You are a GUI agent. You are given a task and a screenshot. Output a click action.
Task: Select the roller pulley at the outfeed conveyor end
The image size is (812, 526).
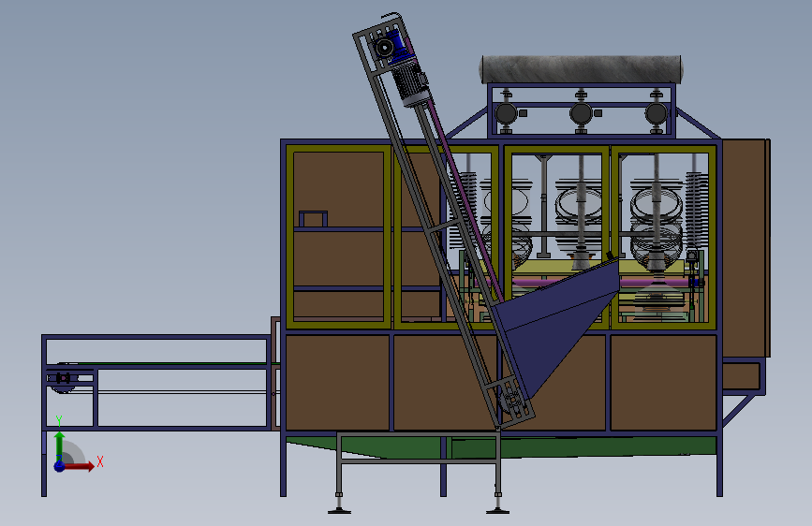point(64,378)
